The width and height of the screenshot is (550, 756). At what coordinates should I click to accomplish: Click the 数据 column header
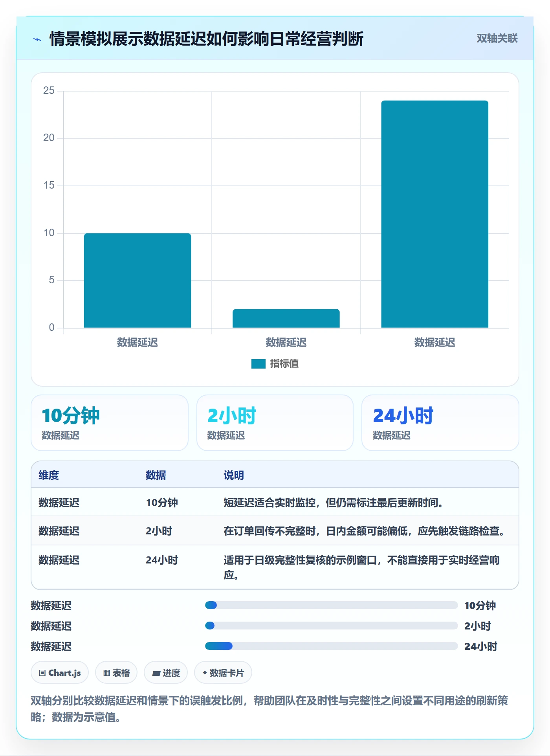pyautogui.click(x=156, y=475)
